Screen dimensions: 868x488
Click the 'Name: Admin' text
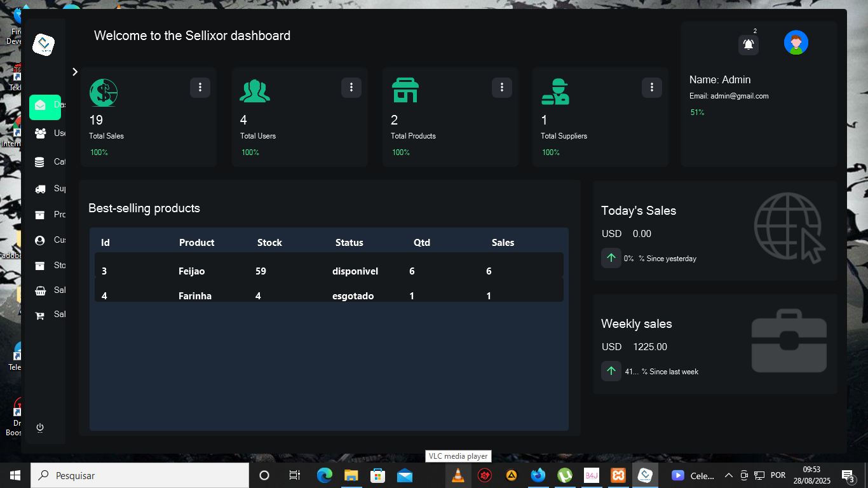720,80
